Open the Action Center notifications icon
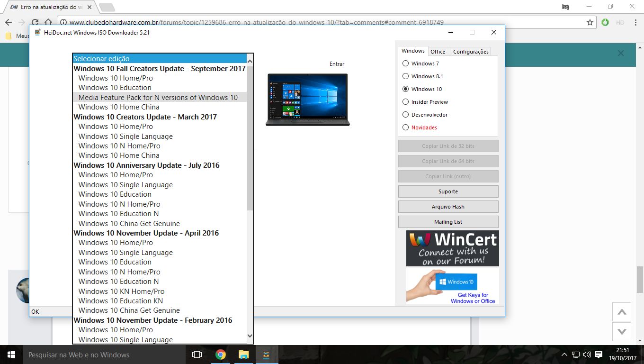Screen dimensions: 644x364 point(599,355)
